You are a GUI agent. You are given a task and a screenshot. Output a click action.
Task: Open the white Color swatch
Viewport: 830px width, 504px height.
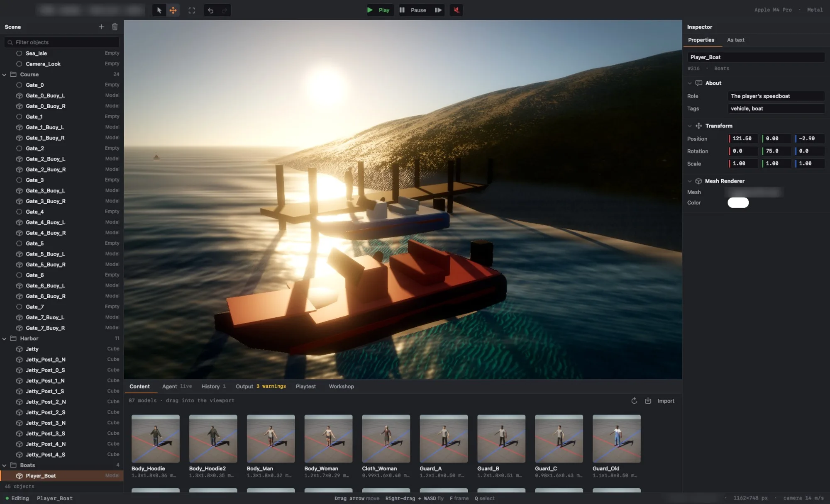[738, 202]
